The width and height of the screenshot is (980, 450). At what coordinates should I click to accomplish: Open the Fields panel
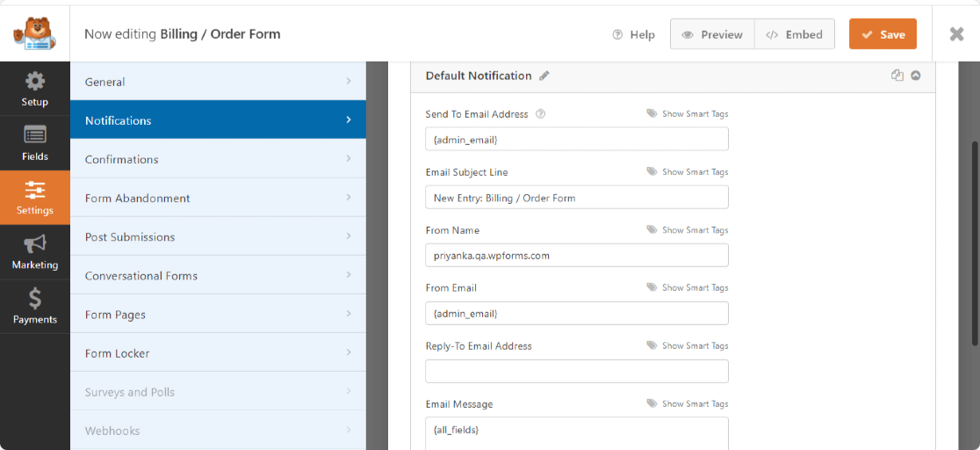[x=35, y=143]
